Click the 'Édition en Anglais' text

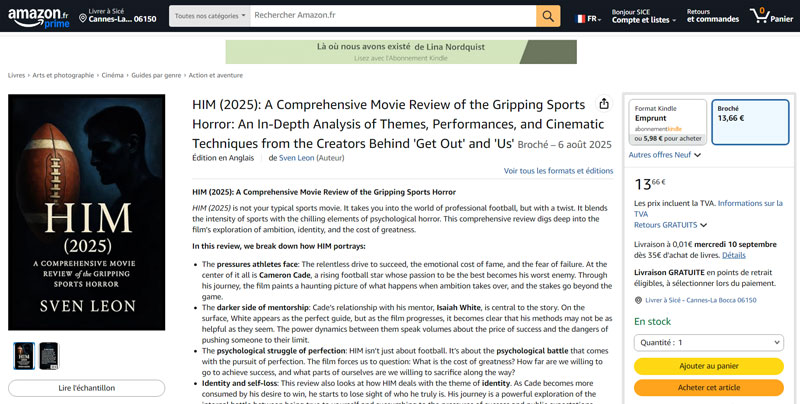[223, 158]
